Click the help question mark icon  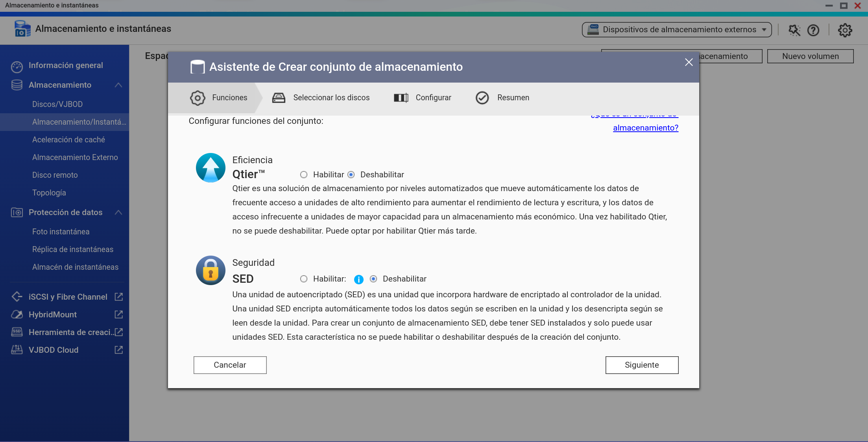pyautogui.click(x=813, y=30)
